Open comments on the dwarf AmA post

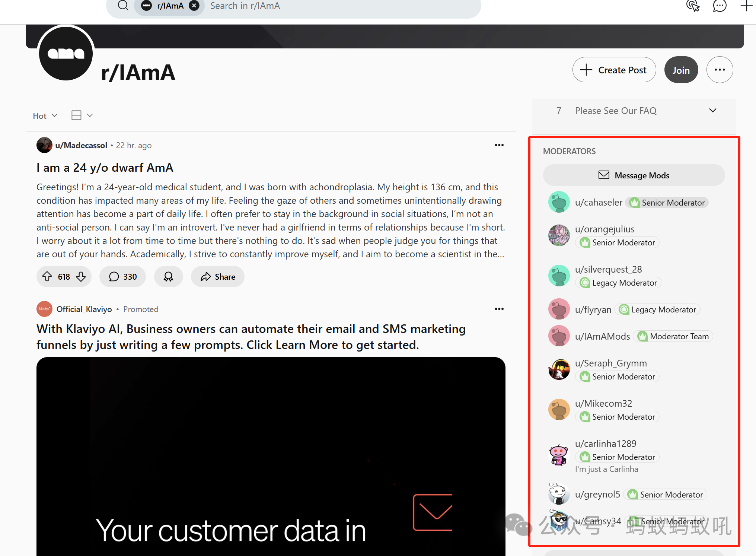(x=122, y=277)
